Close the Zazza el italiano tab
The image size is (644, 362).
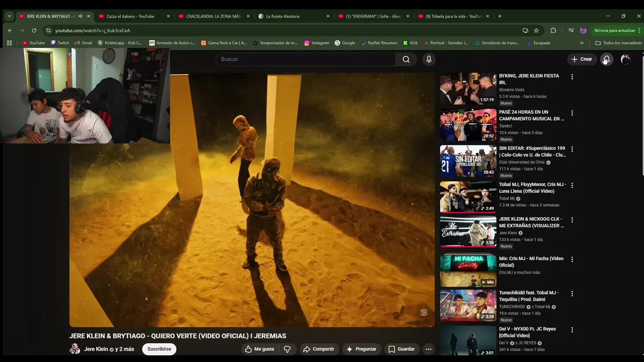click(x=168, y=16)
